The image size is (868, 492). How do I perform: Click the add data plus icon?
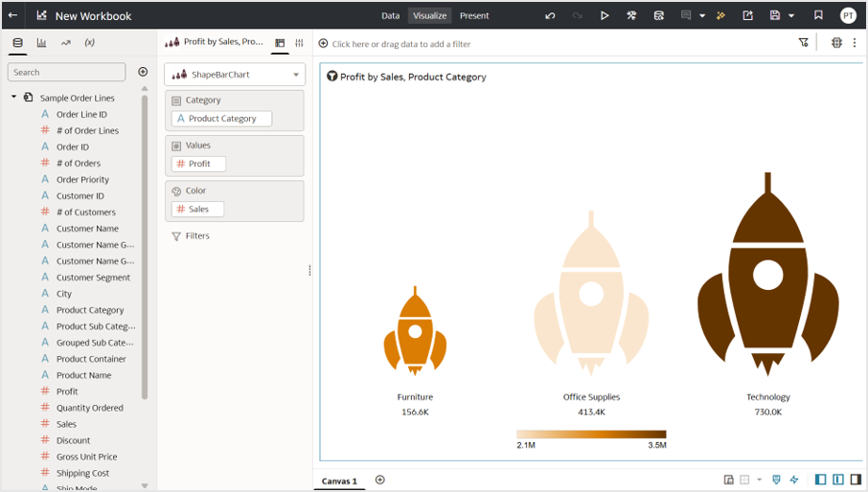143,72
